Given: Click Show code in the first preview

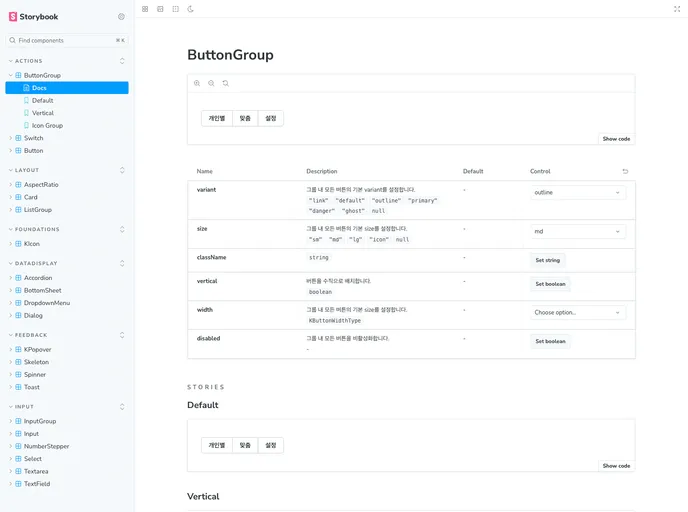Looking at the screenshot, I should tap(616, 139).
